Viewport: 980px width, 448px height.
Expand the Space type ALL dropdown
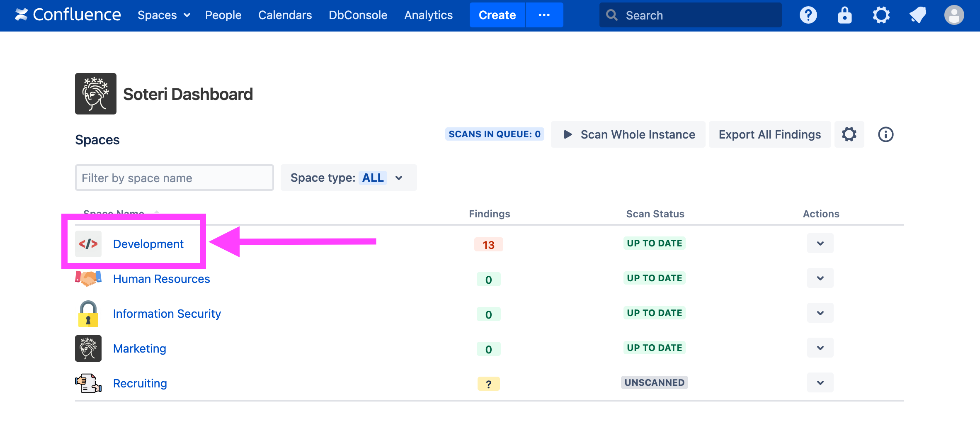(x=348, y=178)
